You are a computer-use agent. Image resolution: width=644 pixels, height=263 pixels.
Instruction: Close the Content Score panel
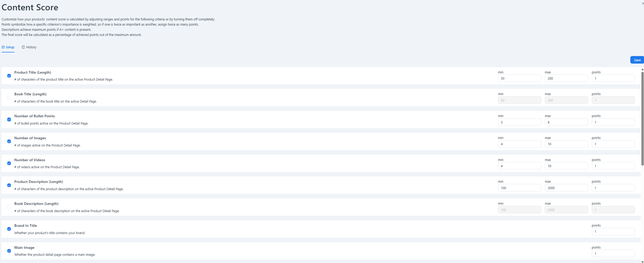[643, 3]
